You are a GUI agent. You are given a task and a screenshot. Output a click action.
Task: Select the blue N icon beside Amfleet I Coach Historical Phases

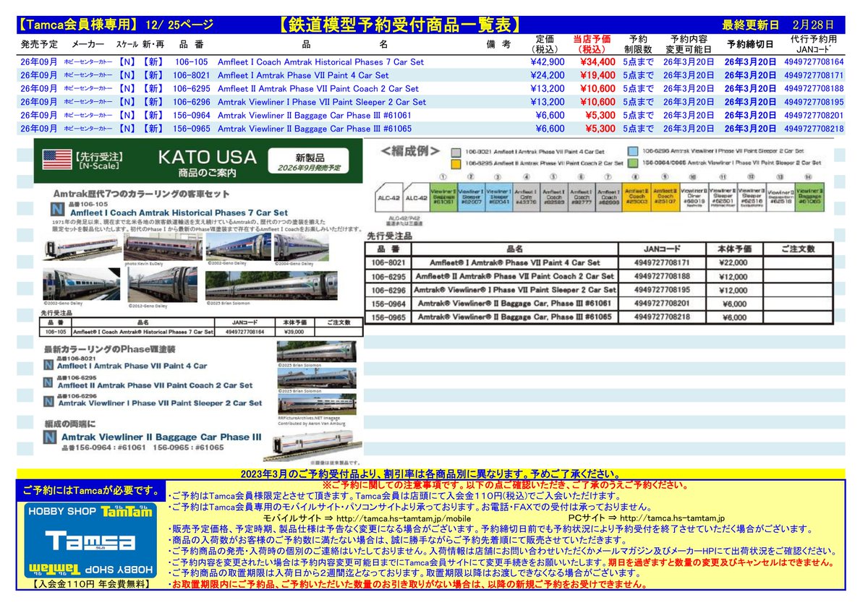tap(56, 208)
